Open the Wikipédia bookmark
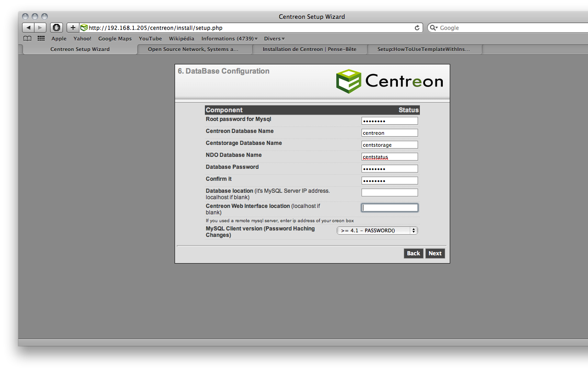This screenshot has height=368, width=588. tap(181, 39)
